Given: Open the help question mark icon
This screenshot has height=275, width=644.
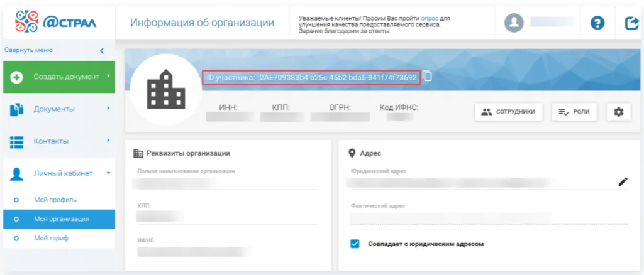Looking at the screenshot, I should pyautogui.click(x=597, y=23).
